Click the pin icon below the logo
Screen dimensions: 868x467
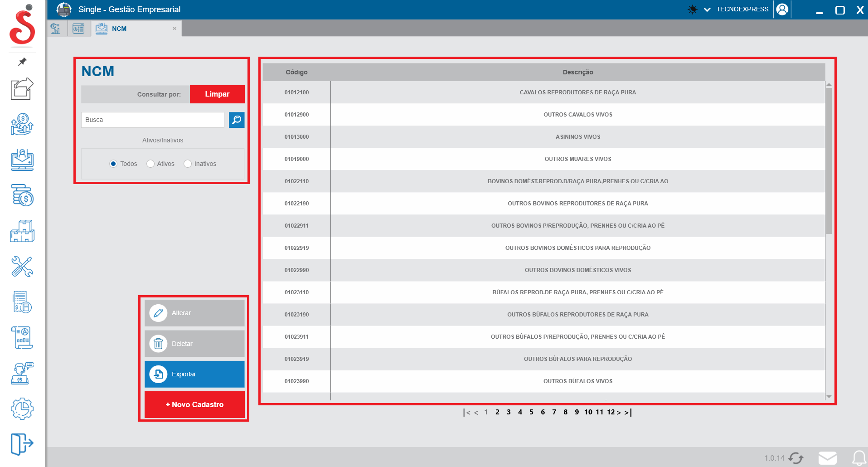click(22, 62)
